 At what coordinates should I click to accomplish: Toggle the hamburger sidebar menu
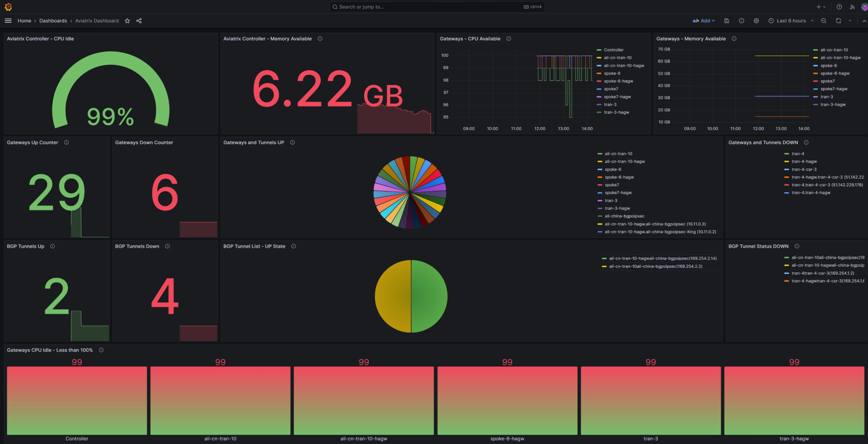(x=8, y=20)
